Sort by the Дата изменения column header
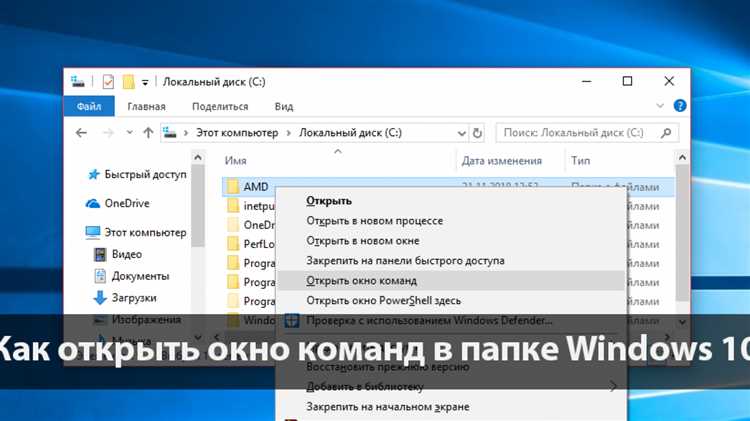750x421 pixels. (502, 161)
